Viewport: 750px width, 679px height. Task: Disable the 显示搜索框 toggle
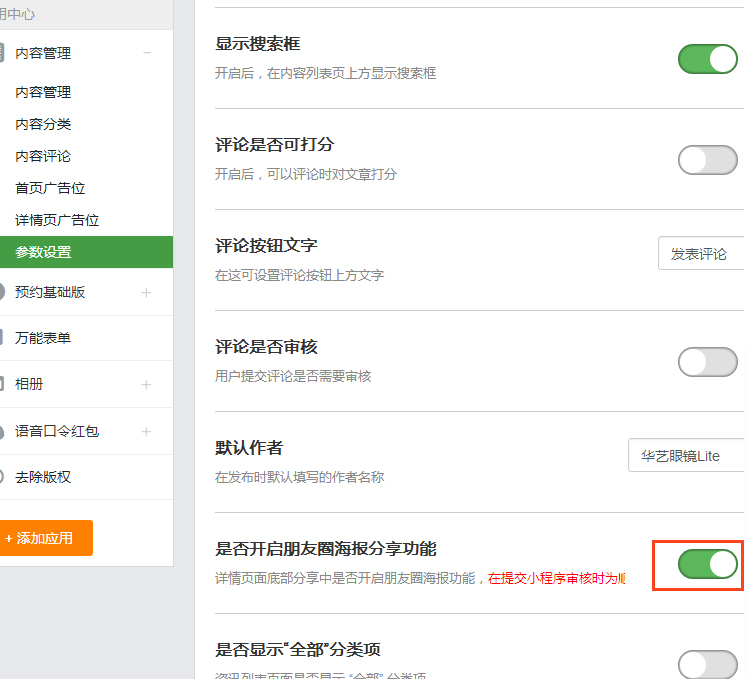(x=707, y=59)
